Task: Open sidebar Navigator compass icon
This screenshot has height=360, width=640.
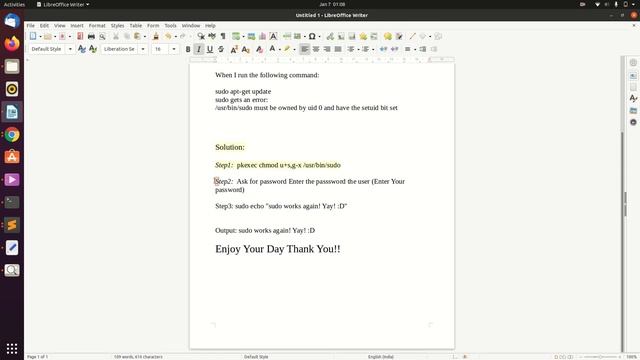Action: [633, 122]
